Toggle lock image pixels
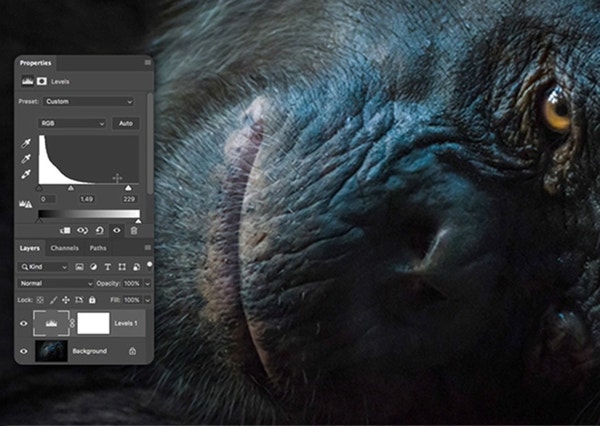The image size is (600, 426). point(53,300)
